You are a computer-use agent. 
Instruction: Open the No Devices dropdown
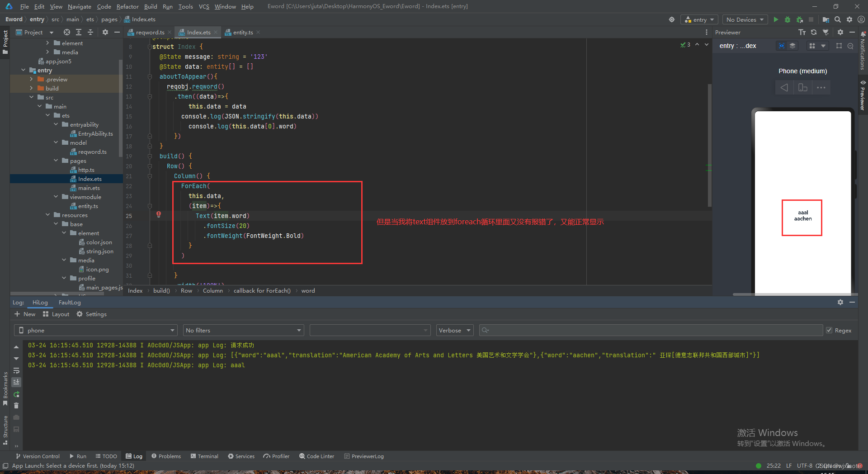(744, 19)
